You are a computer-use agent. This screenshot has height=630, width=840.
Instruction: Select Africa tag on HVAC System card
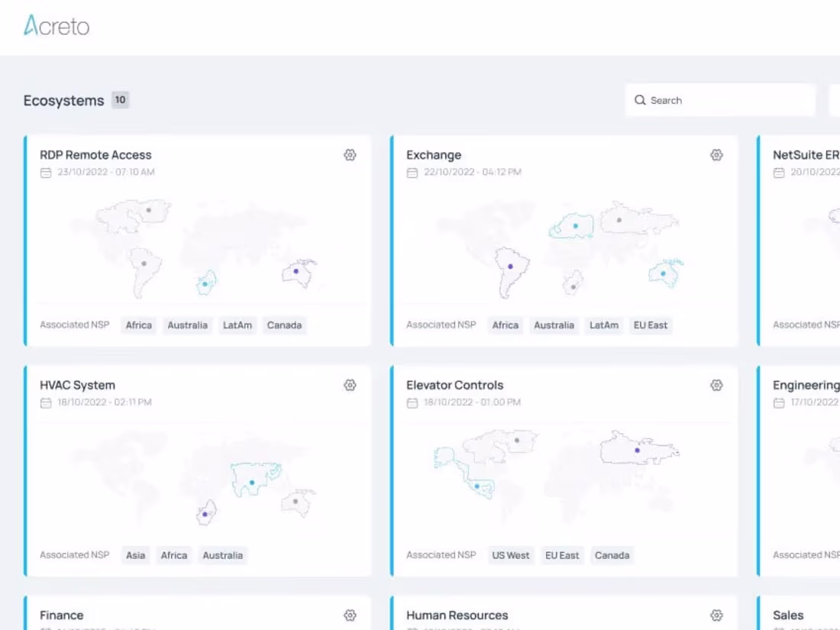point(174,555)
